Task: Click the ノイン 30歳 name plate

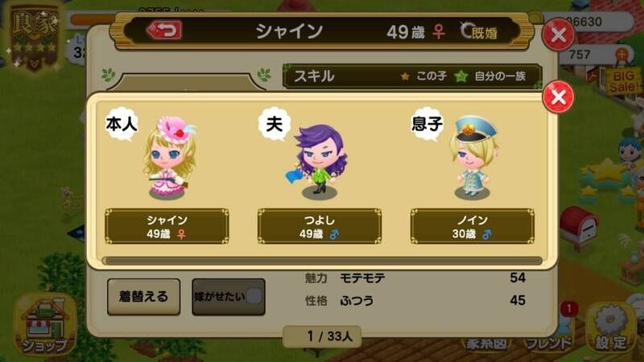Action: [x=473, y=226]
